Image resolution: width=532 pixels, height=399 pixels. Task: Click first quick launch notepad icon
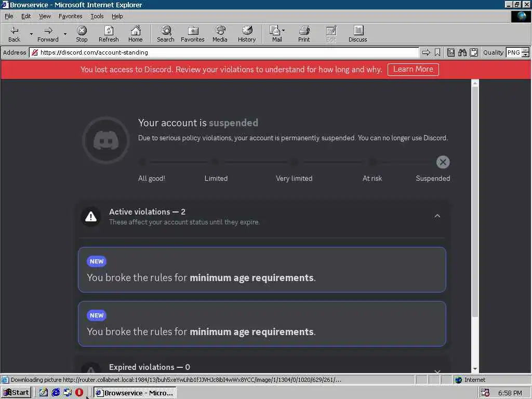click(x=44, y=393)
